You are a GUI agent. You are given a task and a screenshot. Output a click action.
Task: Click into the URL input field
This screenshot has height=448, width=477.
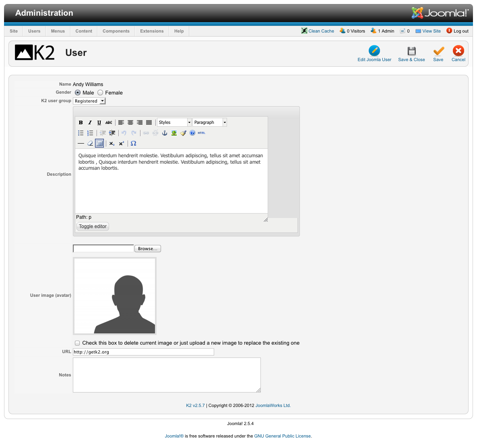143,352
